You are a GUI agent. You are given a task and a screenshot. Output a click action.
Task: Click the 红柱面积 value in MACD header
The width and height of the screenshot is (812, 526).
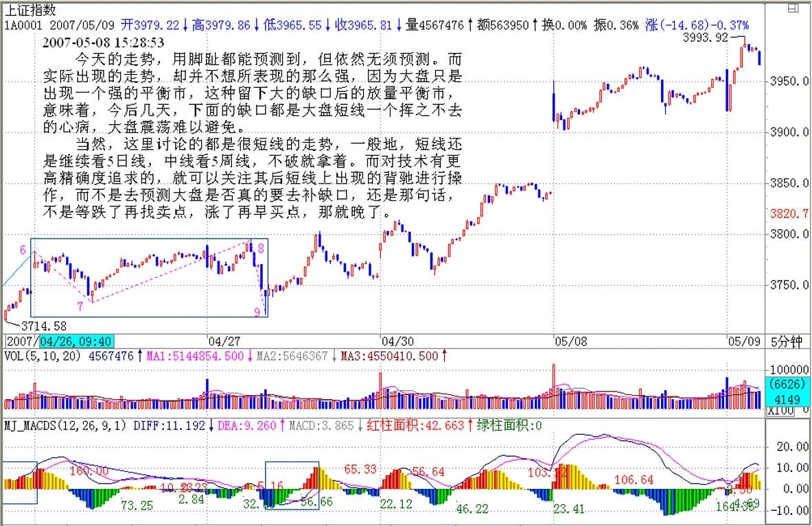[418, 426]
